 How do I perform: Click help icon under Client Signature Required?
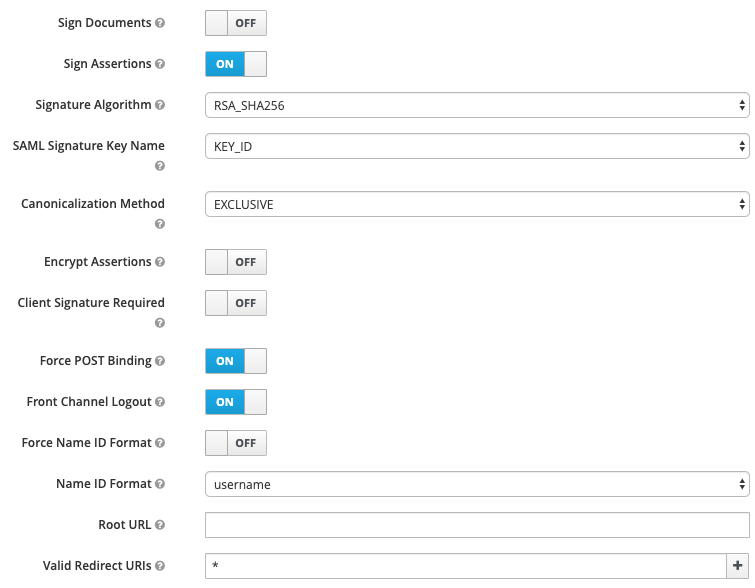click(x=160, y=323)
